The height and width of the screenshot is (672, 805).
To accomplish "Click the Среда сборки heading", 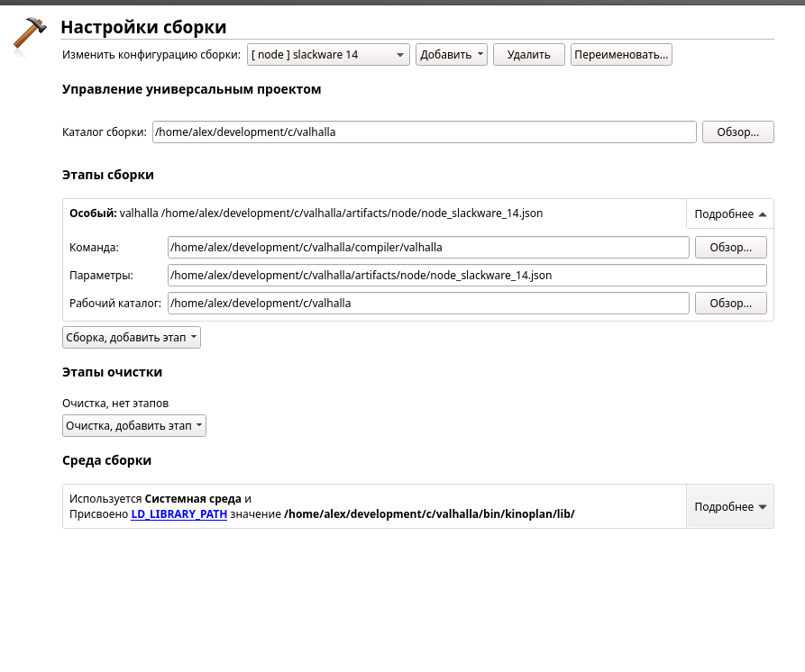I will [x=106, y=460].
